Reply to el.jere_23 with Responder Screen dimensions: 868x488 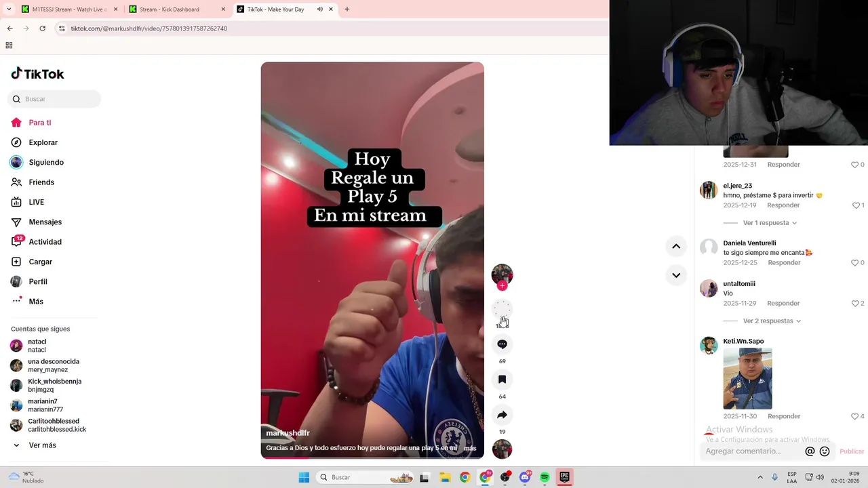click(x=783, y=205)
